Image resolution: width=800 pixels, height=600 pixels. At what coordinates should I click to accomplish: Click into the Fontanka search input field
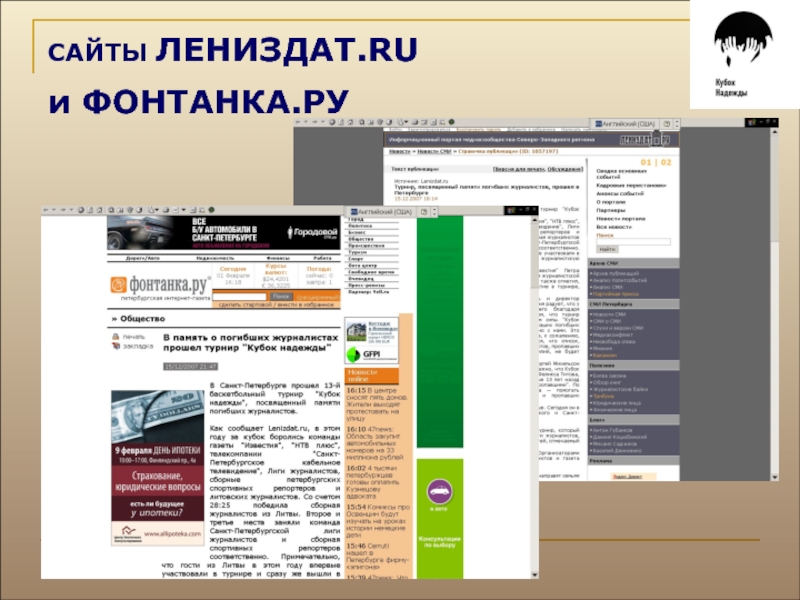(x=240, y=296)
